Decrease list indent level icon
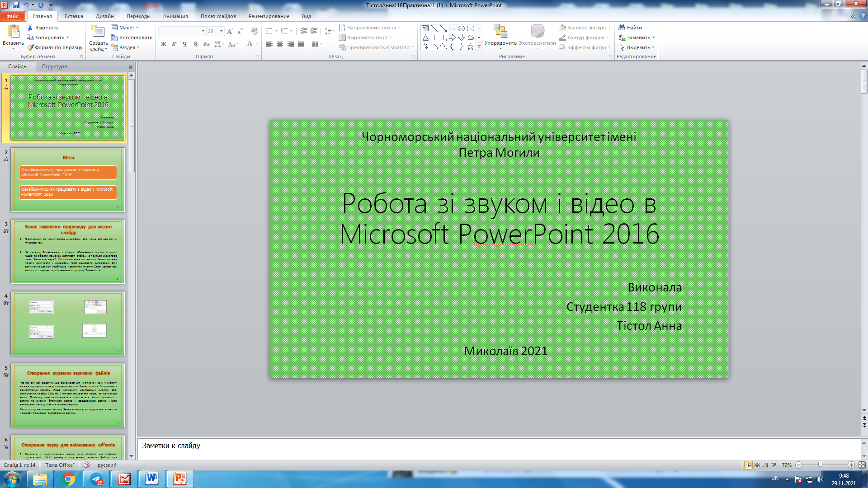 pyautogui.click(x=304, y=31)
